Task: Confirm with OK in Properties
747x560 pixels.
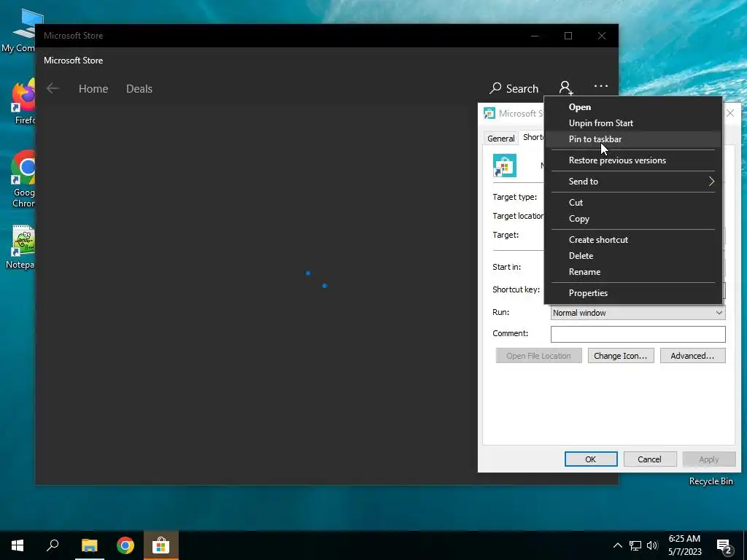Action: coord(591,459)
